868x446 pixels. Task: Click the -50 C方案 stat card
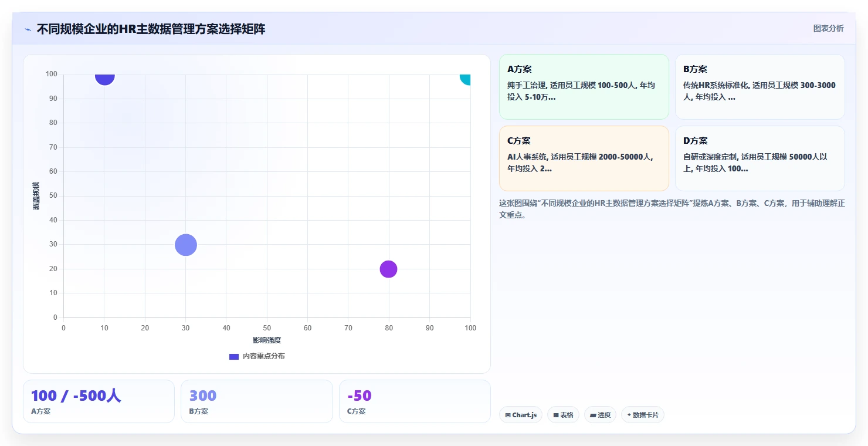(415, 401)
